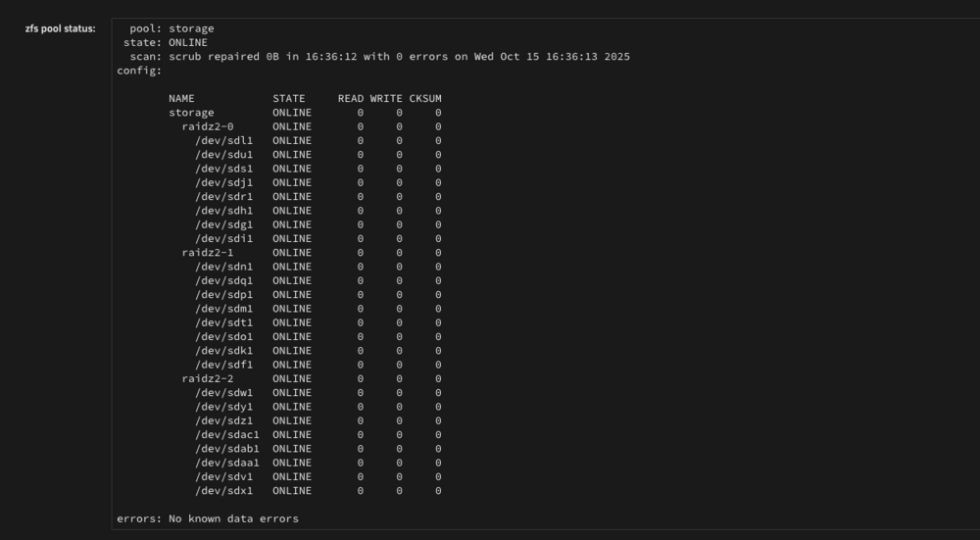Click the WRITE column header
980x540 pixels.
[x=386, y=99]
